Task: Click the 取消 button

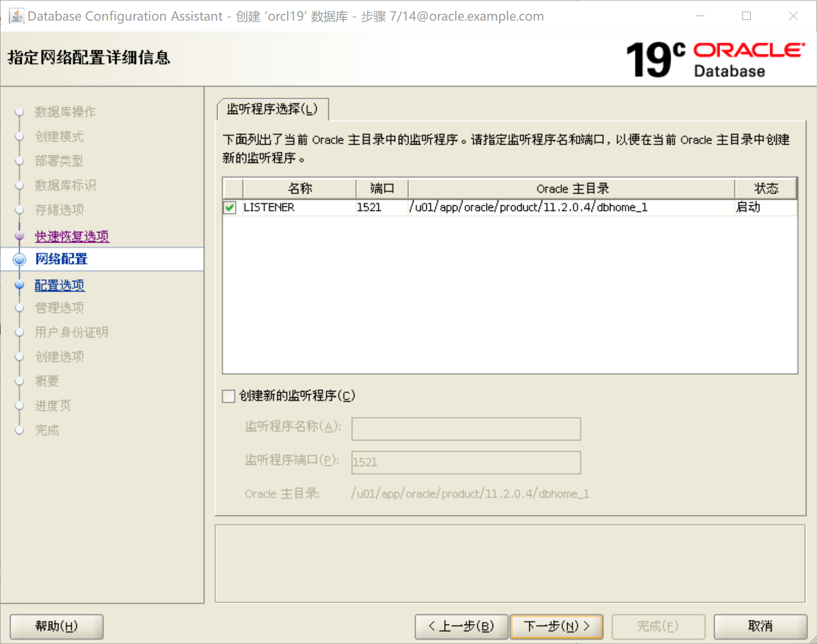Action: (x=760, y=626)
